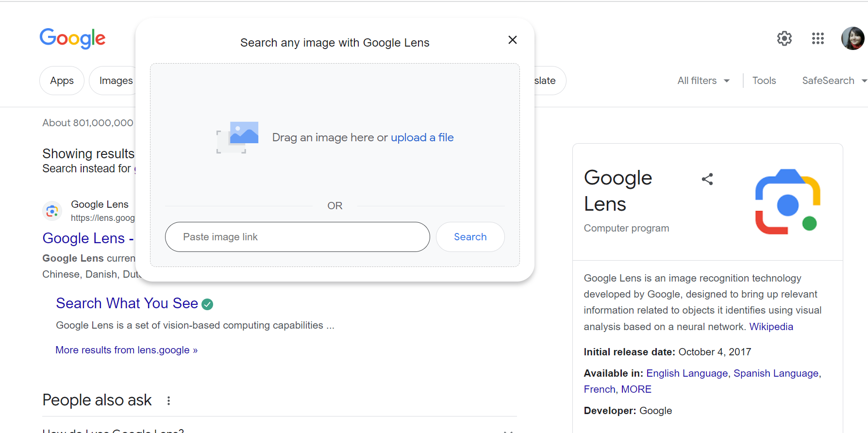This screenshot has height=433, width=868.
Task: Click the French language link
Action: click(x=600, y=389)
